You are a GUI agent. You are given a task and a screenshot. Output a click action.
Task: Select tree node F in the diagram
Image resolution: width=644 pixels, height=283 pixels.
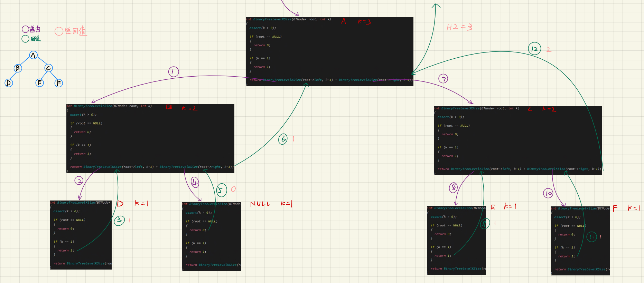tap(59, 83)
